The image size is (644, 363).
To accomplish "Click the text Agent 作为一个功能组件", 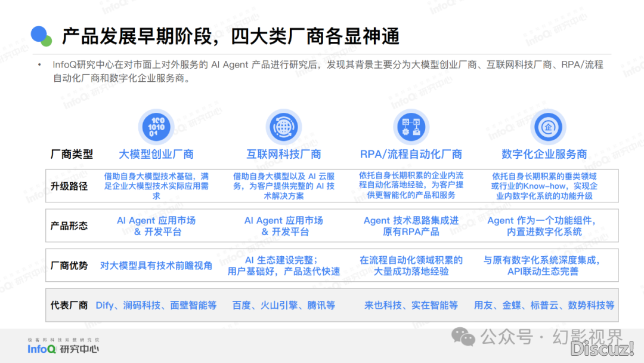I will point(541,221).
